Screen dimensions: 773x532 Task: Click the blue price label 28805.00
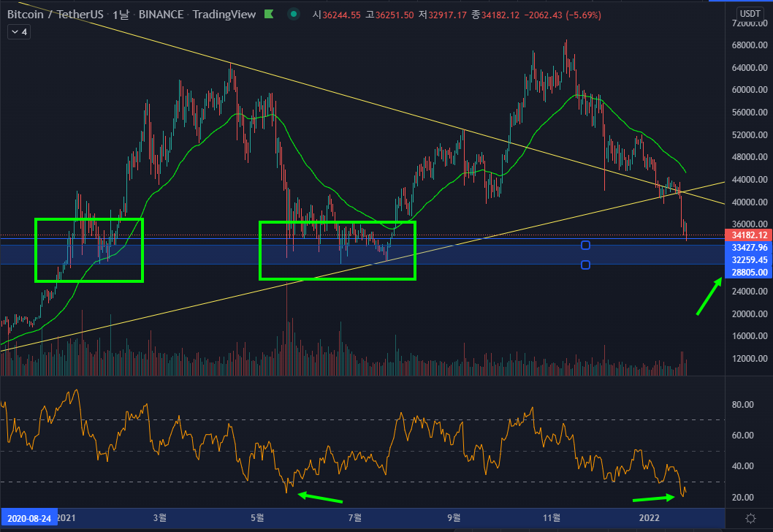coord(749,272)
